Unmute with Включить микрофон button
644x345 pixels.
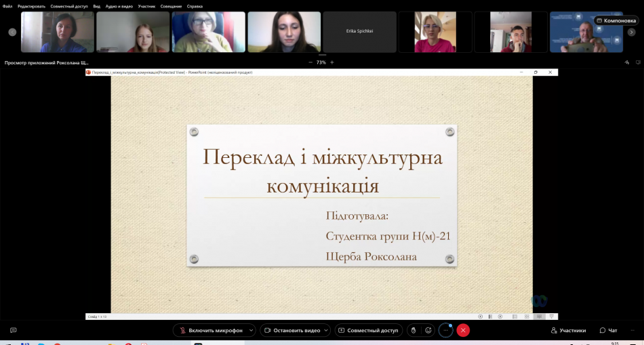(x=210, y=330)
